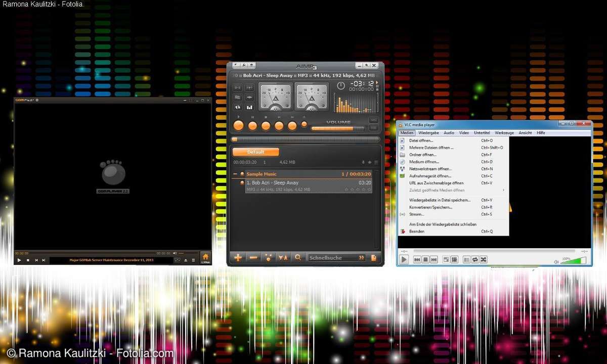The height and width of the screenshot is (364, 607).
Task: Click the AIMP orange stop button
Action: [266, 126]
